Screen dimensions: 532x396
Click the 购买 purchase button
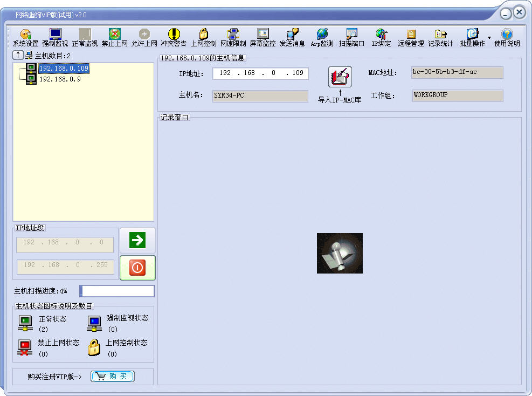point(113,377)
